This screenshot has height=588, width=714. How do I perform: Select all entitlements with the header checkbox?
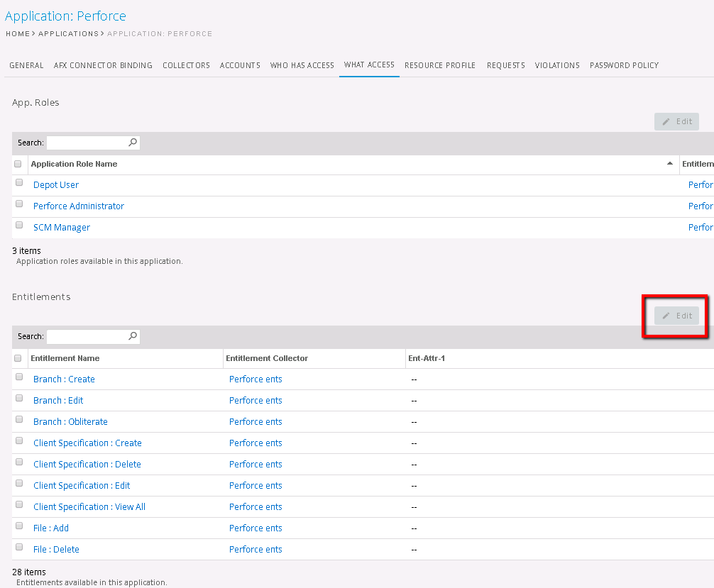[x=18, y=358]
